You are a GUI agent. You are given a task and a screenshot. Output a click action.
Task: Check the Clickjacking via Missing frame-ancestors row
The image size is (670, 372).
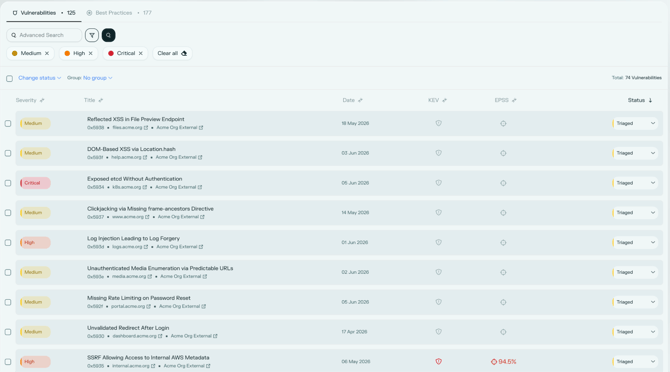coord(8,213)
